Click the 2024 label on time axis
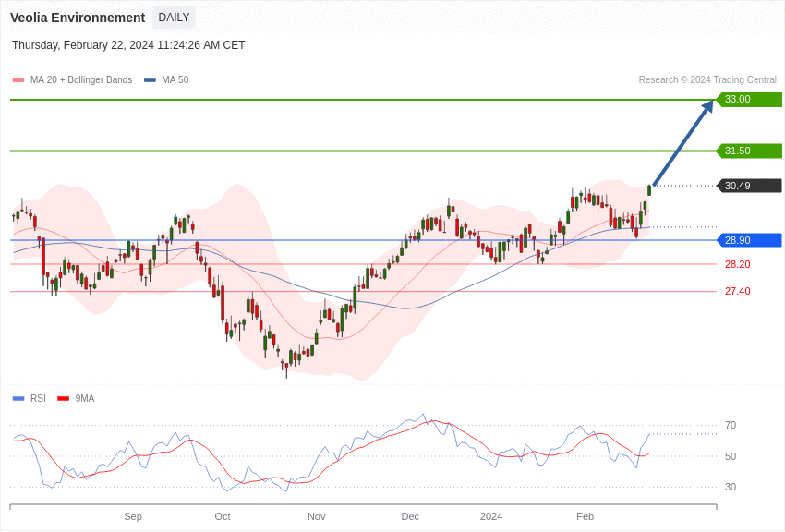This screenshot has height=532, width=785. click(x=491, y=516)
